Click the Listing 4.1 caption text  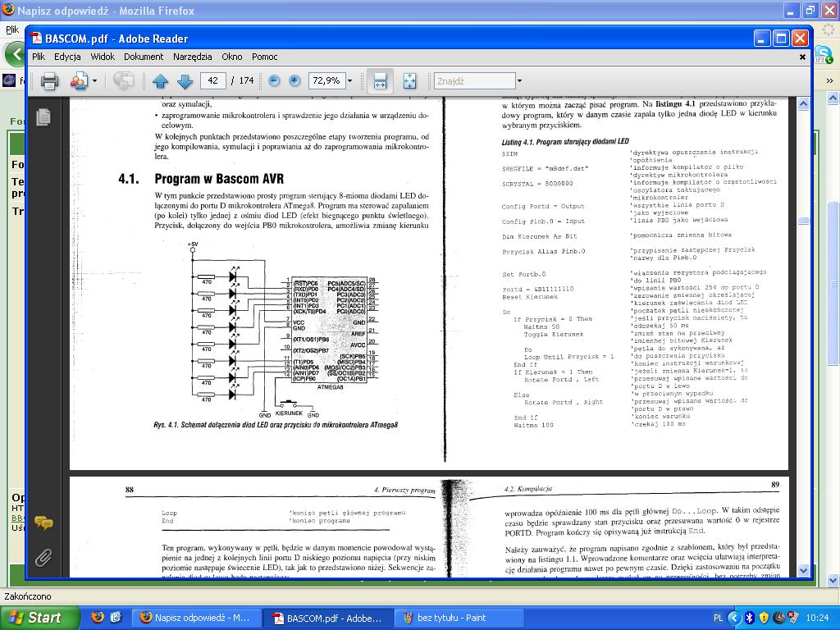(x=565, y=142)
